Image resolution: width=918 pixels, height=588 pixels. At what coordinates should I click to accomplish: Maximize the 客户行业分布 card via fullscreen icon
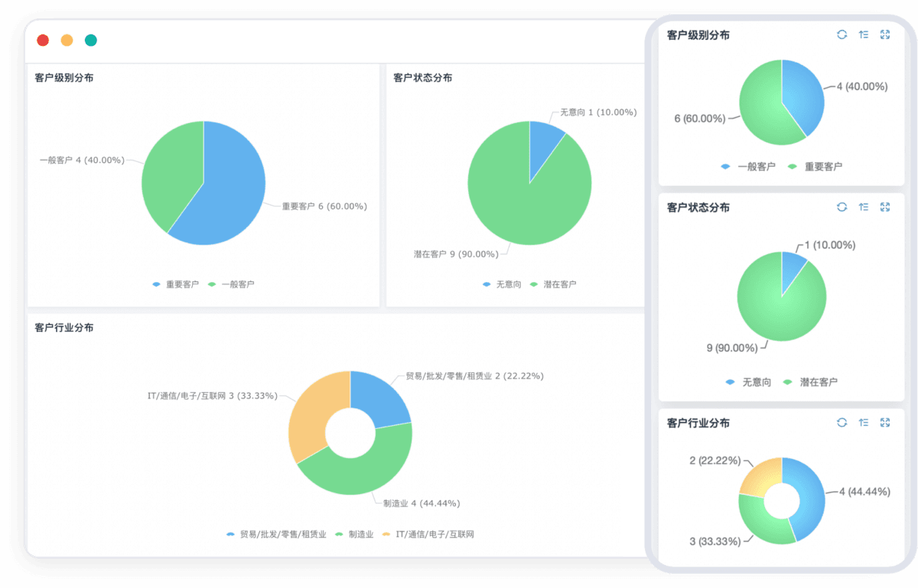click(885, 423)
